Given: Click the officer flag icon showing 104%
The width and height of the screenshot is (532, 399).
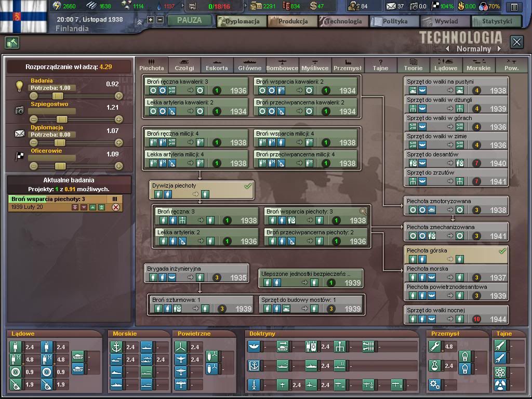Looking at the screenshot, I should (x=435, y=6).
